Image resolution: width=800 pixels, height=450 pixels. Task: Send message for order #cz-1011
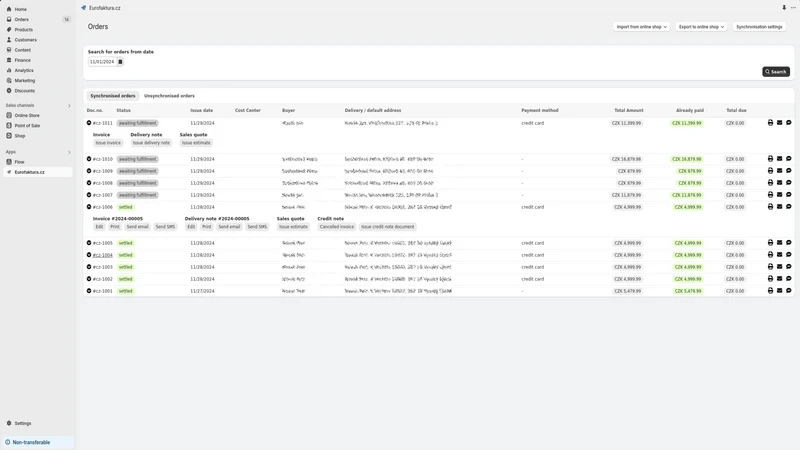point(789,123)
